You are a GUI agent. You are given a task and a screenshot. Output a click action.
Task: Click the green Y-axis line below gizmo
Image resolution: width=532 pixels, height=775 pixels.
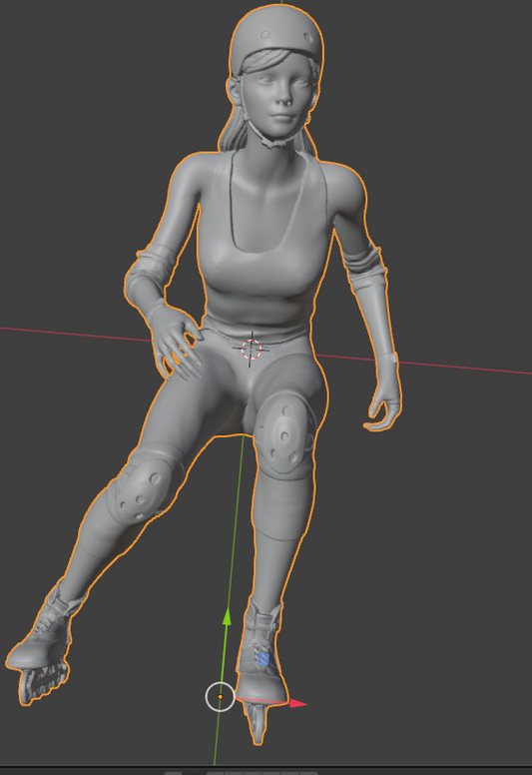coord(216,739)
